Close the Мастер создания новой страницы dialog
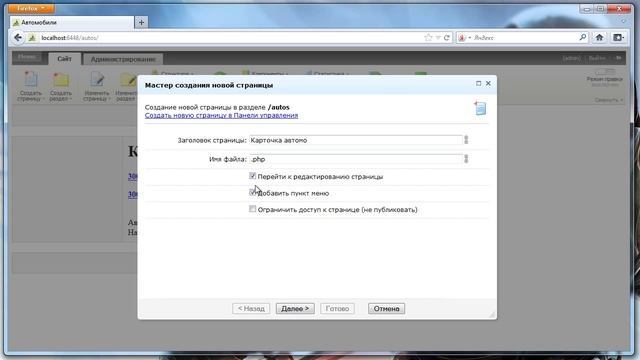640x360 pixels. click(488, 83)
